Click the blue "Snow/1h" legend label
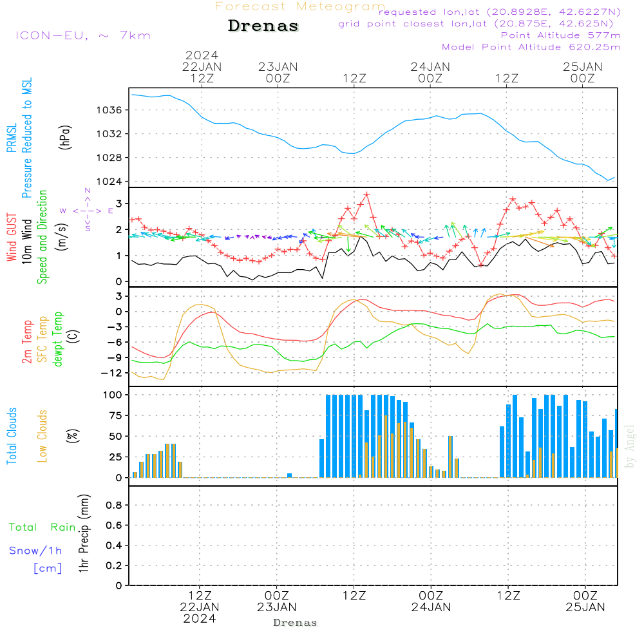 [x=35, y=551]
